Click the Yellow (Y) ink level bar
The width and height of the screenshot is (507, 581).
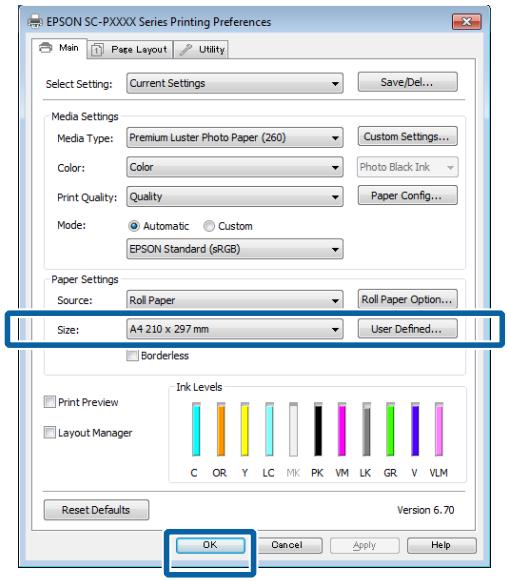pyautogui.click(x=245, y=429)
